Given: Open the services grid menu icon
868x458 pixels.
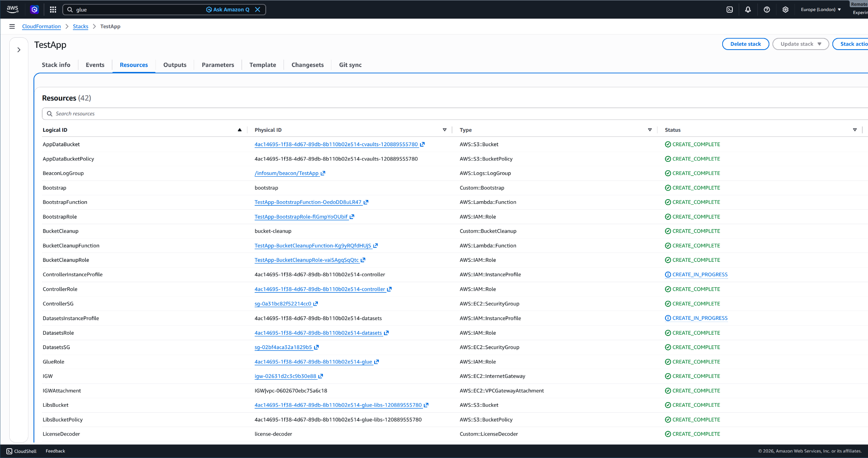Looking at the screenshot, I should click(53, 9).
